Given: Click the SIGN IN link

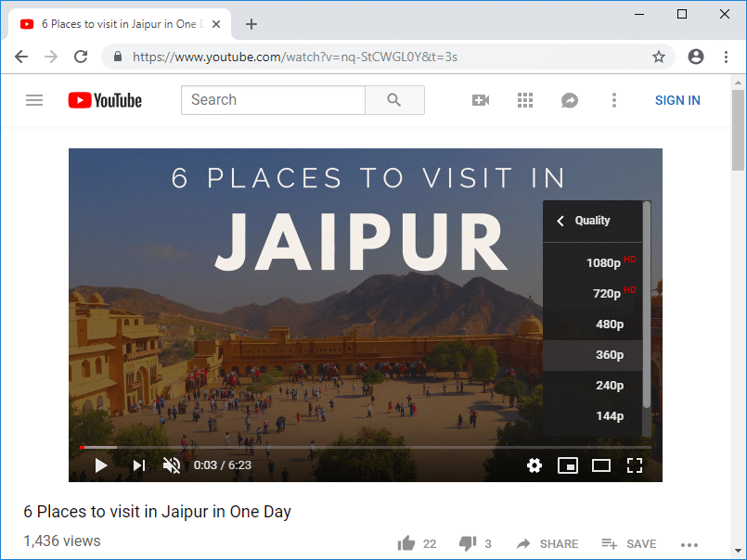Looking at the screenshot, I should tap(677, 100).
